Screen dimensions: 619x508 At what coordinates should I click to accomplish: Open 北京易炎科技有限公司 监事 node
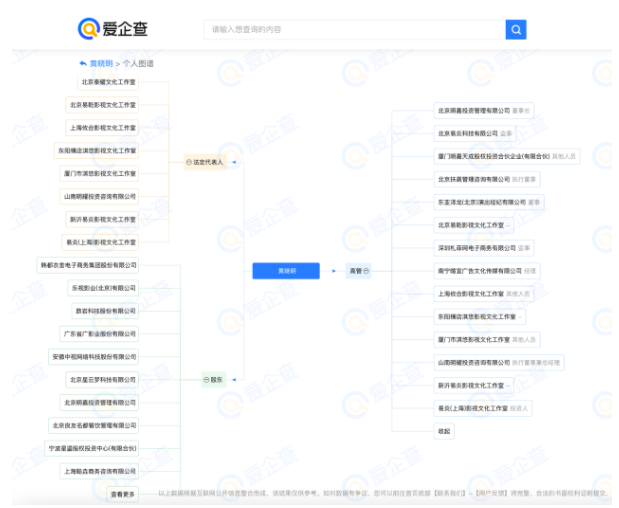point(475,133)
